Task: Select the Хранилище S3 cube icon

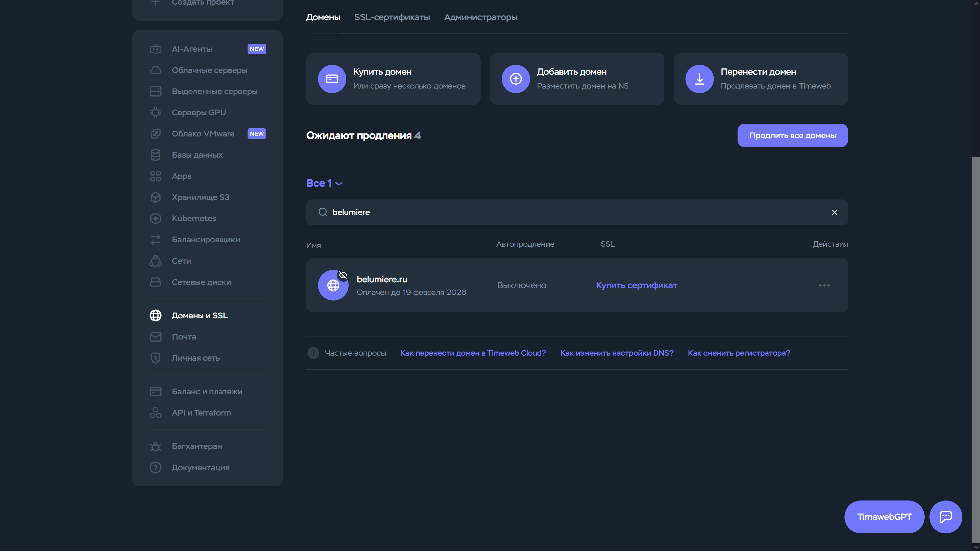Action: click(155, 197)
